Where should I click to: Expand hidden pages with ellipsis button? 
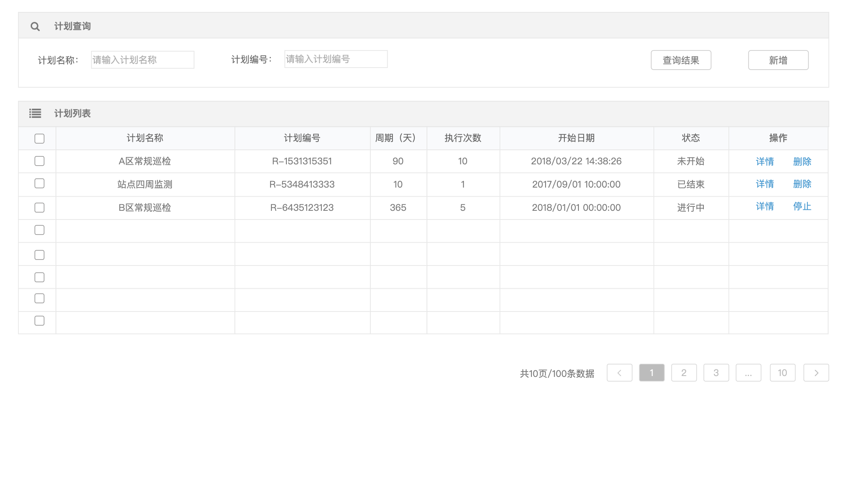[x=748, y=373]
